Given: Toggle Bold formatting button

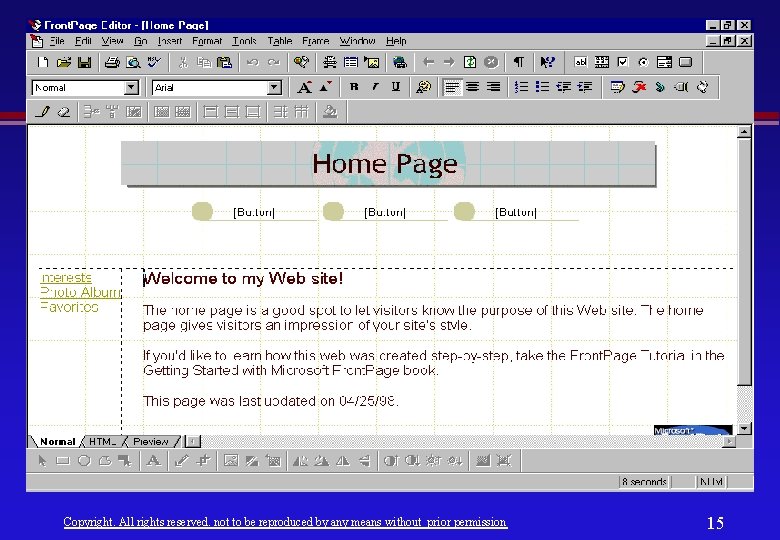Looking at the screenshot, I should 354,87.
